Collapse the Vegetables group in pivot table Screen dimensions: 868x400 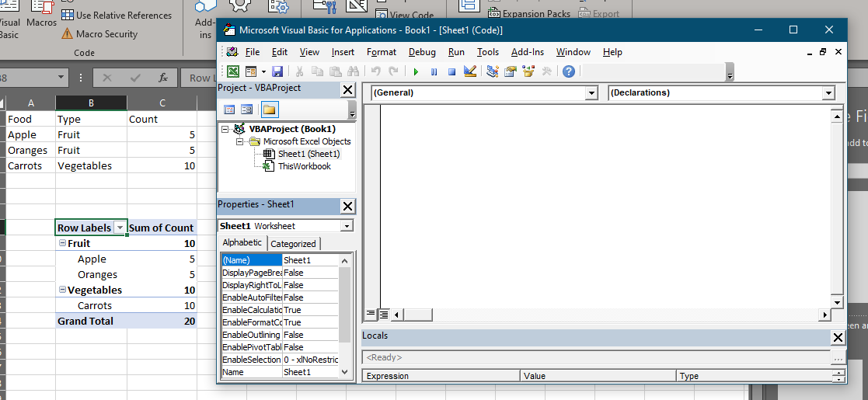pyautogui.click(x=62, y=290)
